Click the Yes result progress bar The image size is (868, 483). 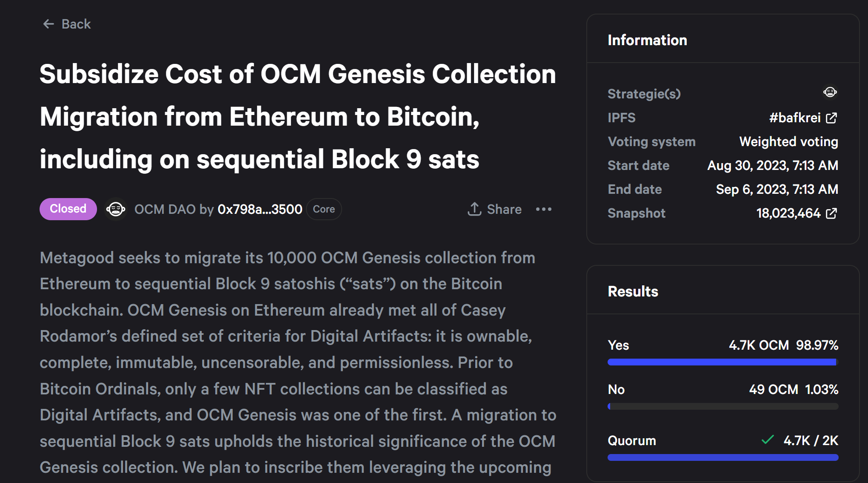click(722, 362)
